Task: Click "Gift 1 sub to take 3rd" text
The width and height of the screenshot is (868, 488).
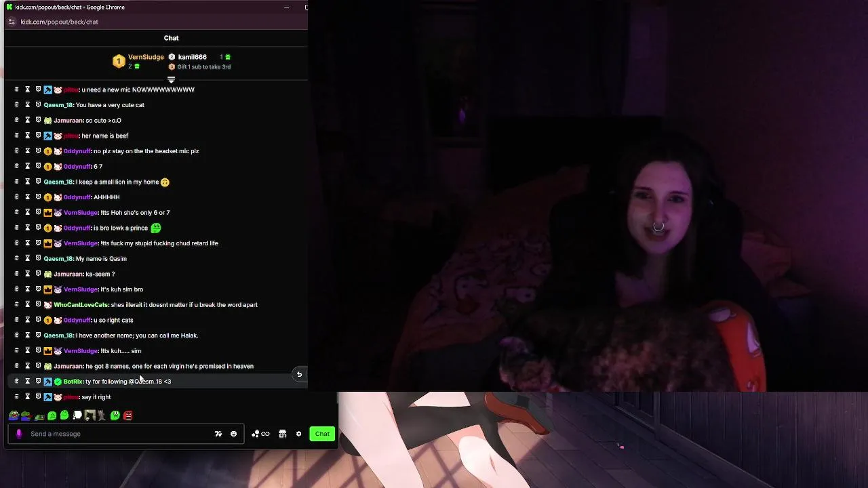Action: pyautogui.click(x=204, y=67)
